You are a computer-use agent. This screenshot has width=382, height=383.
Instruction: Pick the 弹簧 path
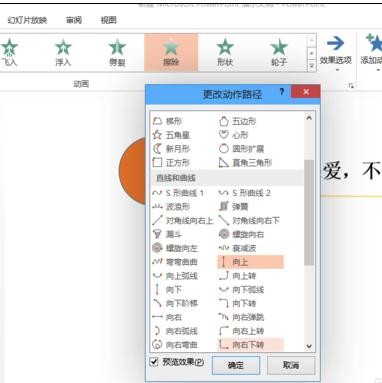(x=233, y=207)
